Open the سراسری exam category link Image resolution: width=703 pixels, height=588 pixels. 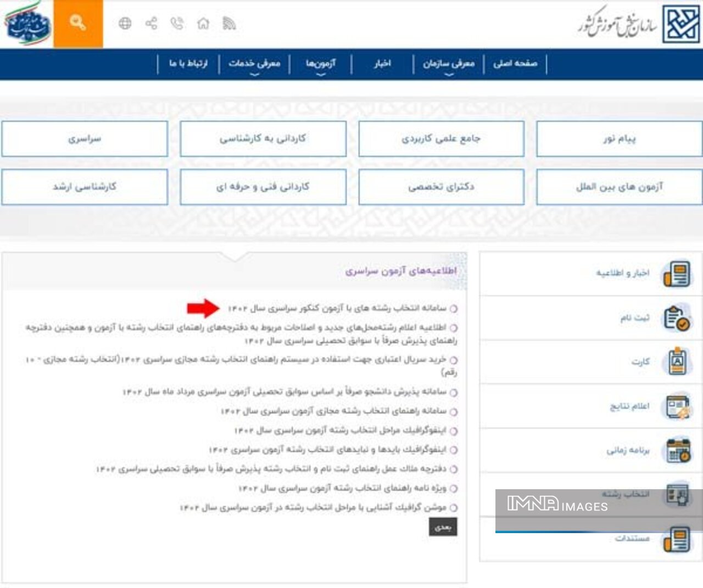click(86, 139)
